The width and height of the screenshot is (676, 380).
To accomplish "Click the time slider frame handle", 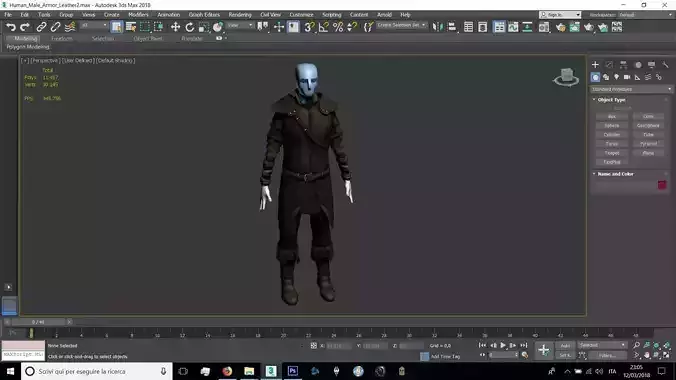I will [x=38, y=322].
